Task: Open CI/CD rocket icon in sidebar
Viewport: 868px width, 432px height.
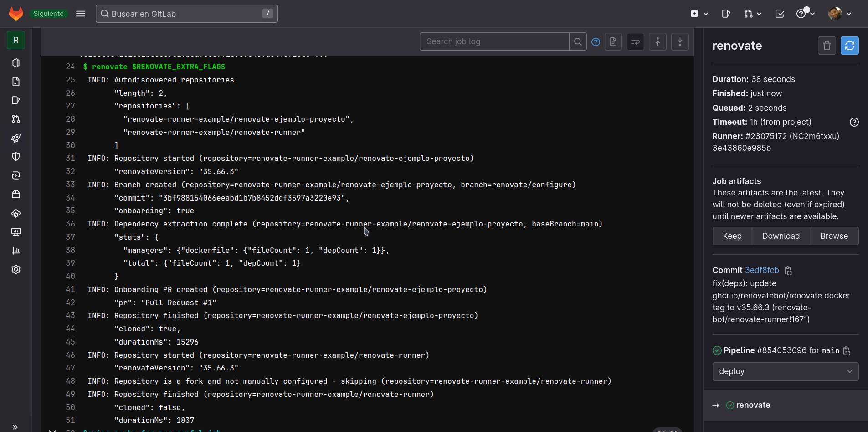Action: [16, 138]
